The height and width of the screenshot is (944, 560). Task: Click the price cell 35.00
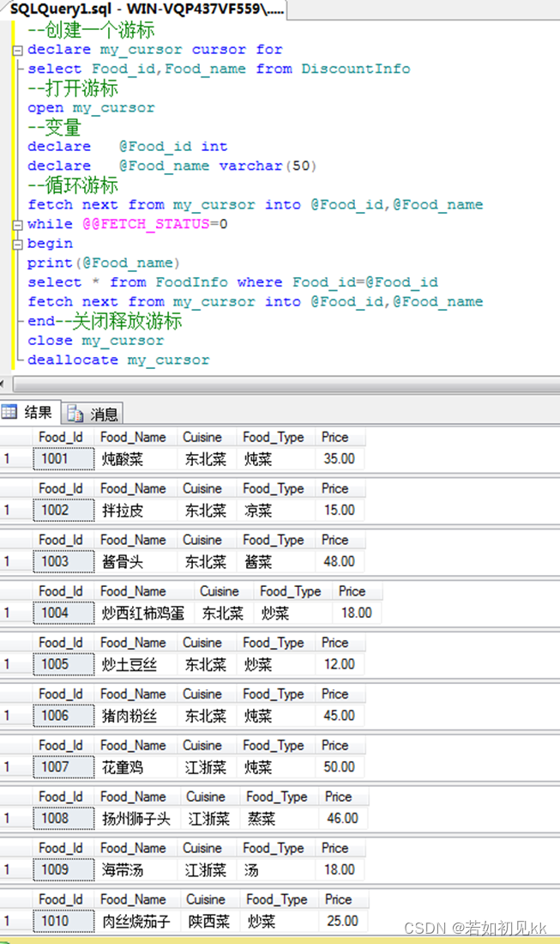click(x=340, y=459)
